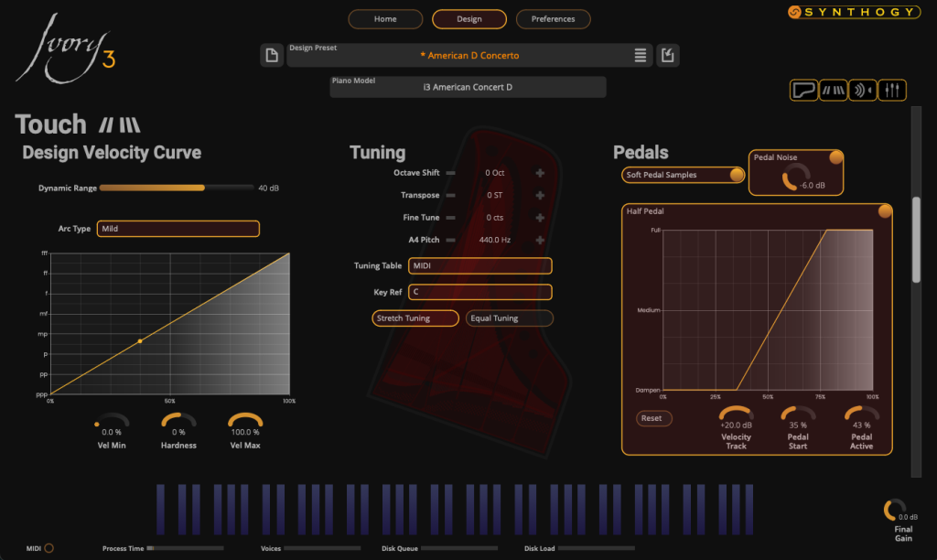Open the Arc Type dropdown

pyautogui.click(x=178, y=229)
